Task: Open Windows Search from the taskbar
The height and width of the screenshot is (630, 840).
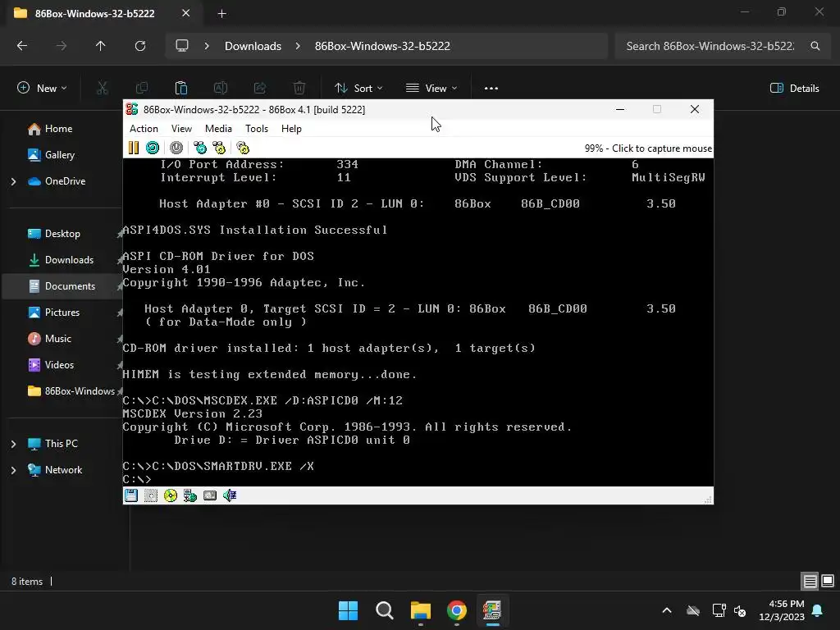Action: [x=385, y=610]
